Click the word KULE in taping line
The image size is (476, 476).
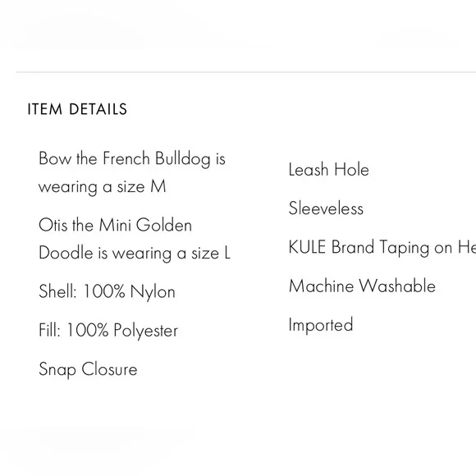(x=307, y=247)
